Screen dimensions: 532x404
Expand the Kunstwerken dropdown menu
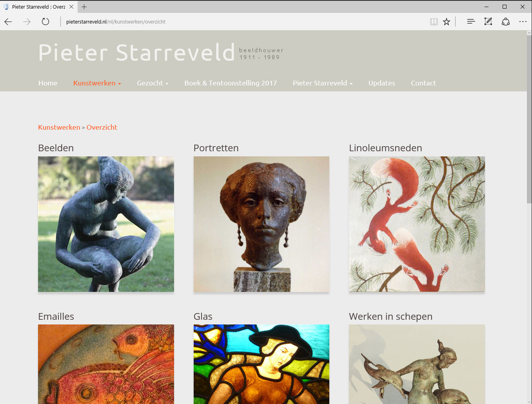coord(97,83)
